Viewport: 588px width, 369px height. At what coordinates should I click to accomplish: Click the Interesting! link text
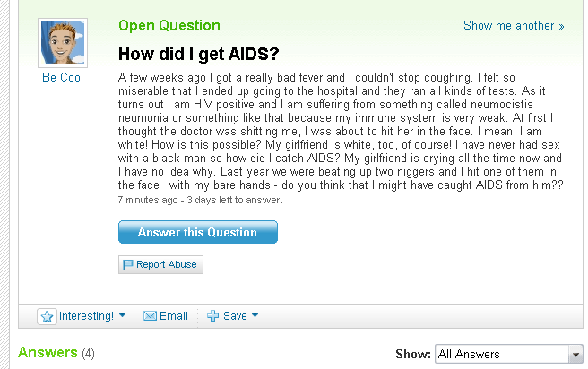tap(86, 316)
